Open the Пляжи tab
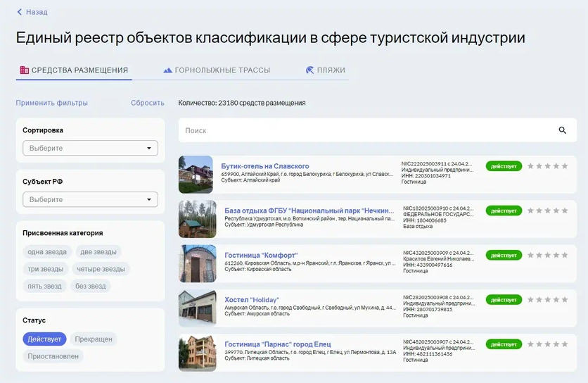The height and width of the screenshot is (383, 588). pos(331,70)
